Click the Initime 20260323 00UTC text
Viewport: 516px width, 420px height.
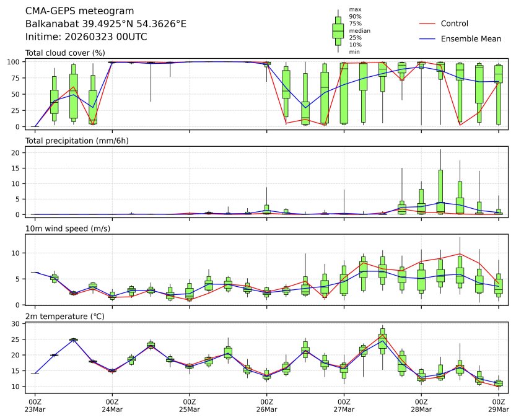[86, 37]
